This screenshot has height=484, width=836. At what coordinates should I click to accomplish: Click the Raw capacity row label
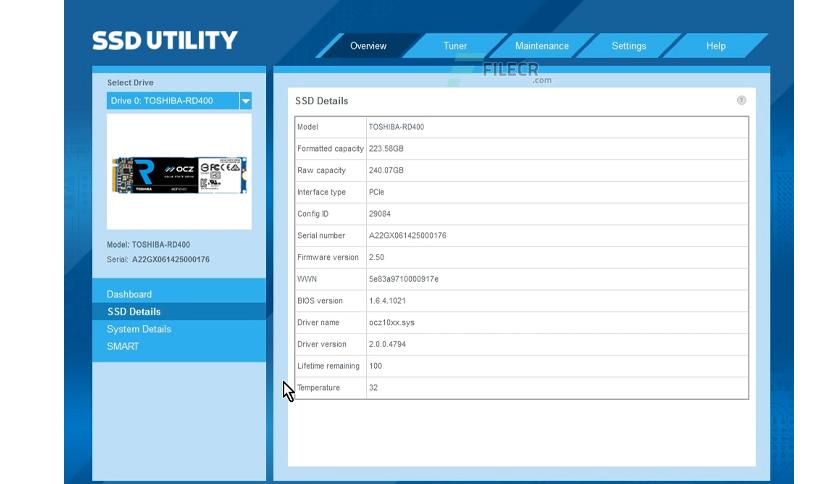coord(321,171)
